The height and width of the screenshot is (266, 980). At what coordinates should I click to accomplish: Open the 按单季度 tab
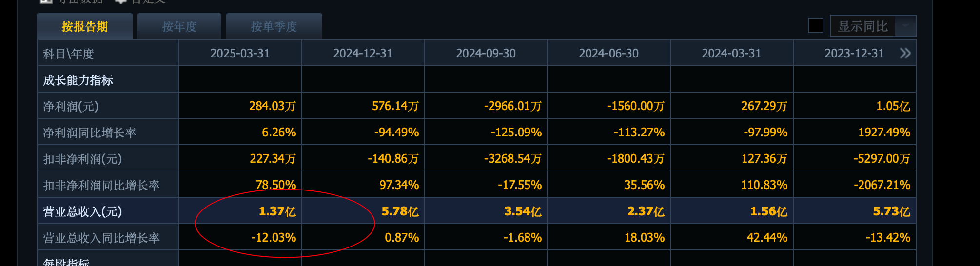[274, 27]
